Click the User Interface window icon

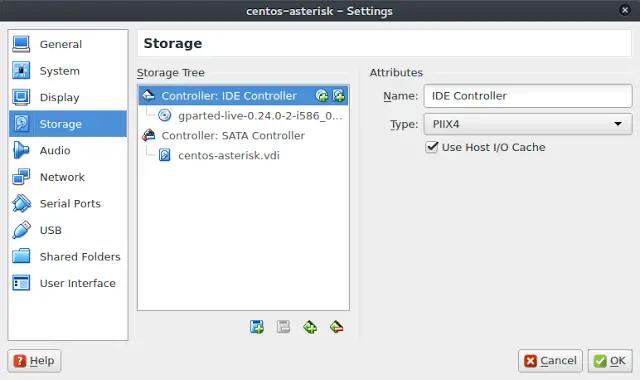tap(21, 283)
